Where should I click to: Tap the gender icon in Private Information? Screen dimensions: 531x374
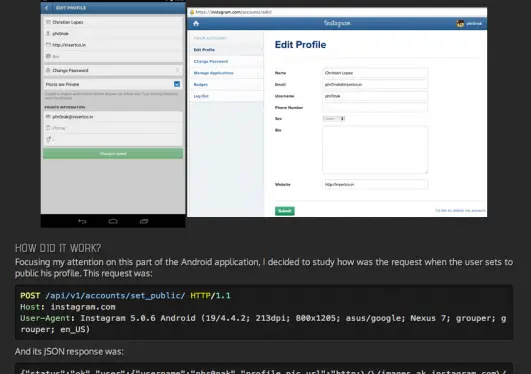48,139
